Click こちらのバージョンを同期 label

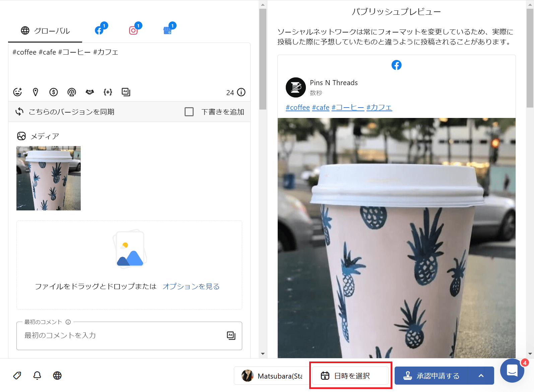[x=71, y=112]
